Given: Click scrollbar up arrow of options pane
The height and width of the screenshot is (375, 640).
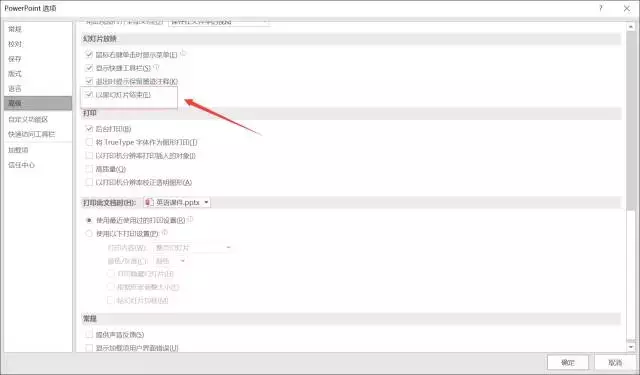Looking at the screenshot, I should pyautogui.click(x=631, y=27).
